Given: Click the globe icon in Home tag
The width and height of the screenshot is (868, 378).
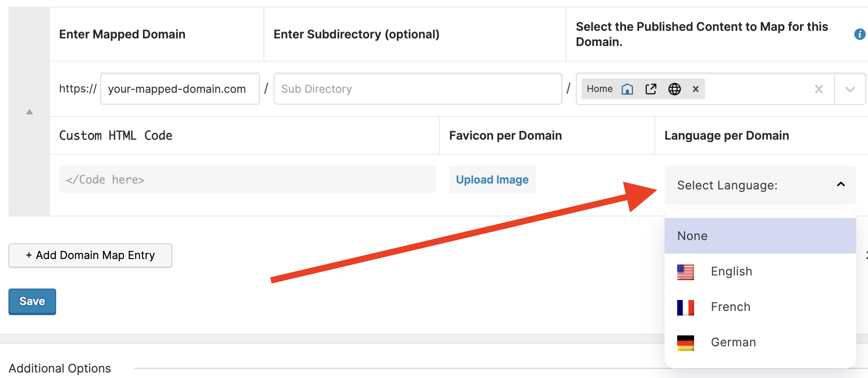Looking at the screenshot, I should [x=674, y=89].
